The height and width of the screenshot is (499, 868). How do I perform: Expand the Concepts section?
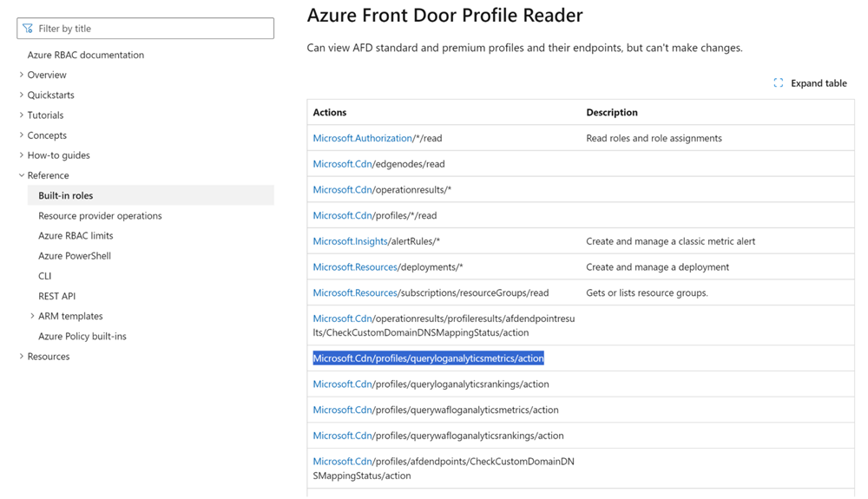22,135
